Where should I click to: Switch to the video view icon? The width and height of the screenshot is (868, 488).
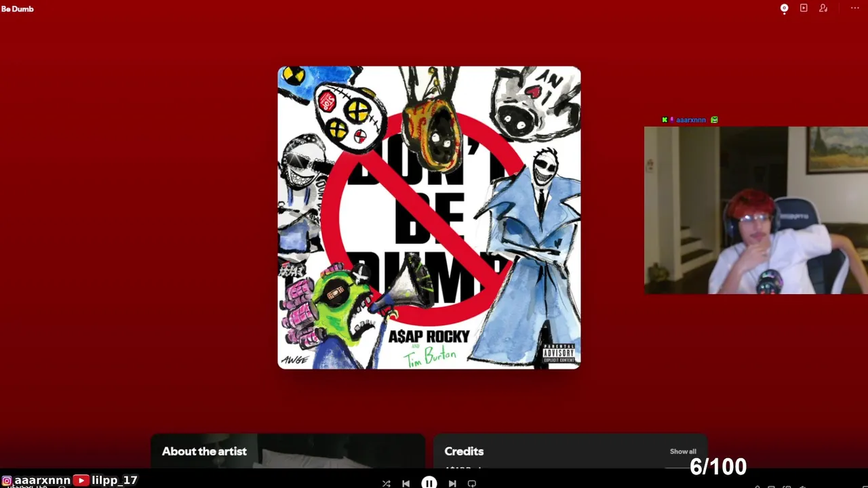pyautogui.click(x=804, y=8)
